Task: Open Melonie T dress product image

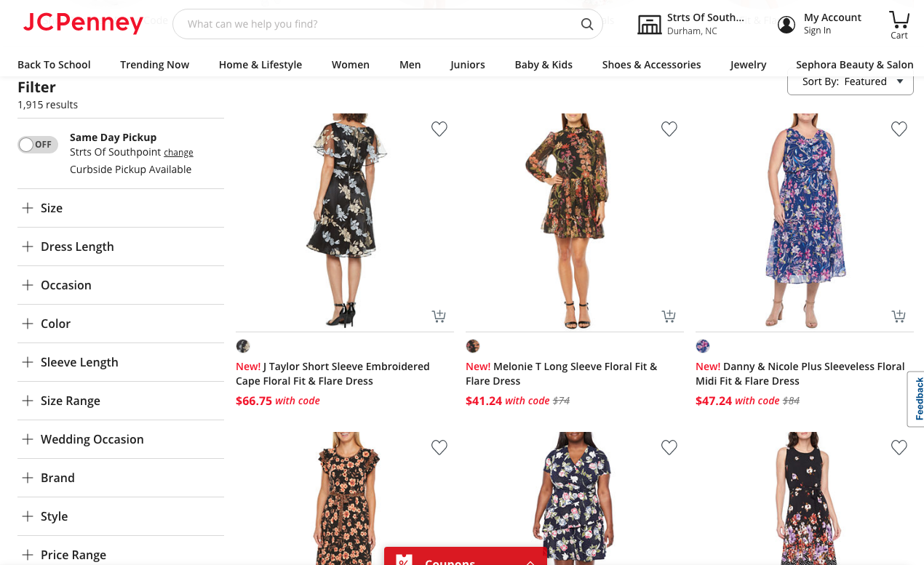Action: 575,221
